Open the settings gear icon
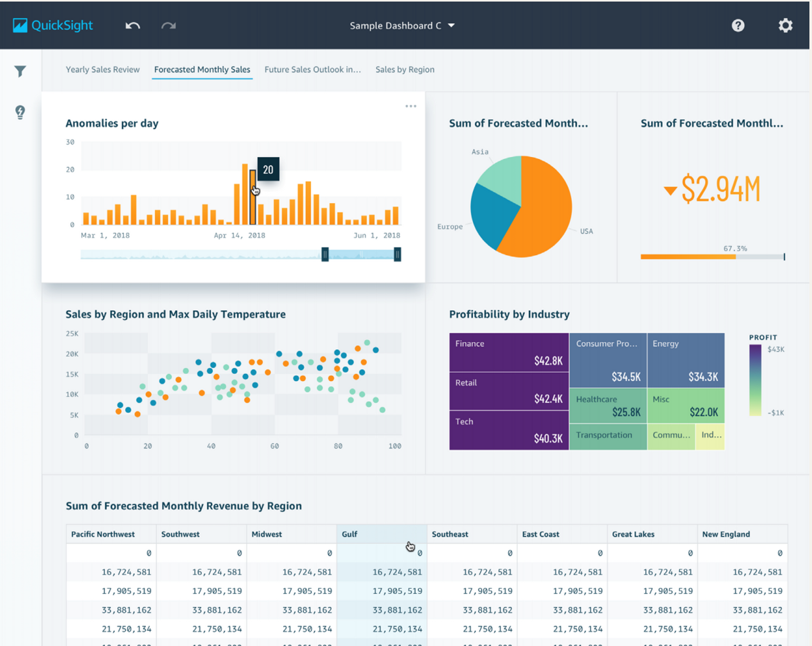The height and width of the screenshot is (646, 812). click(785, 25)
